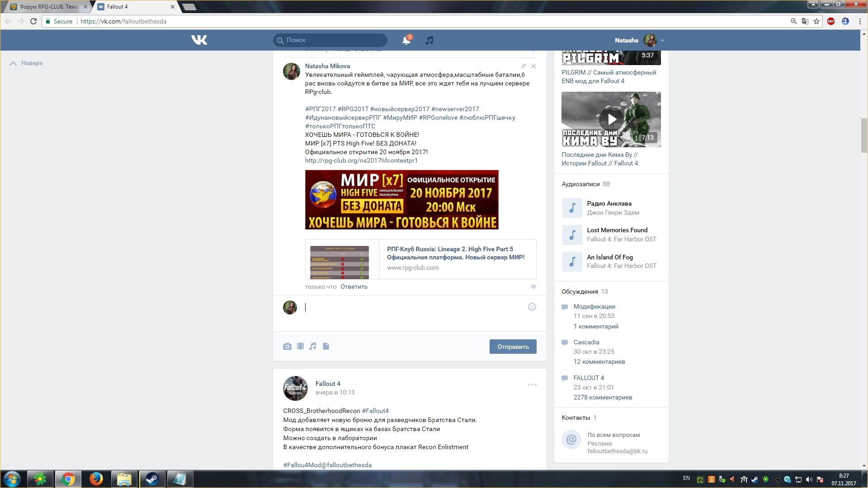Open the Chrome three-dot menu
This screenshot has height=488, width=868.
coord(860,21)
